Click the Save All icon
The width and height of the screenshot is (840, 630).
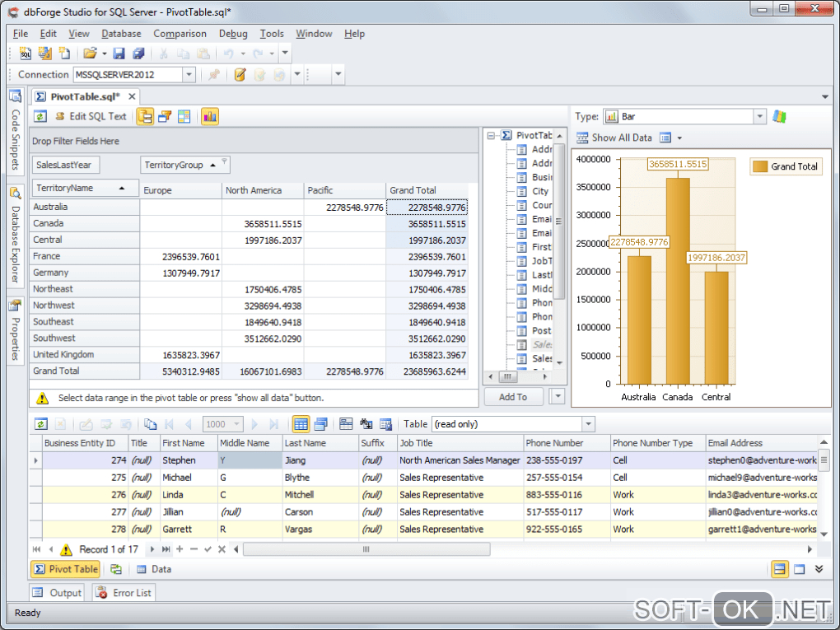[138, 54]
